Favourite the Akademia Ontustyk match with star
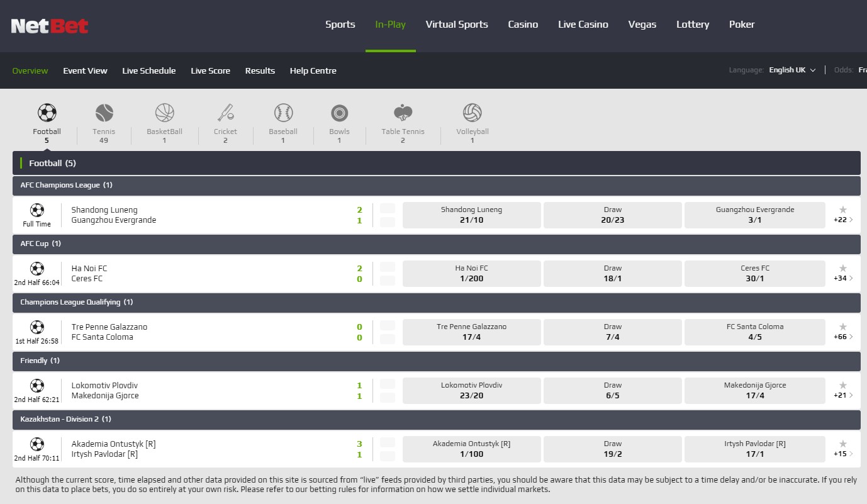The width and height of the screenshot is (867, 504). point(843,444)
